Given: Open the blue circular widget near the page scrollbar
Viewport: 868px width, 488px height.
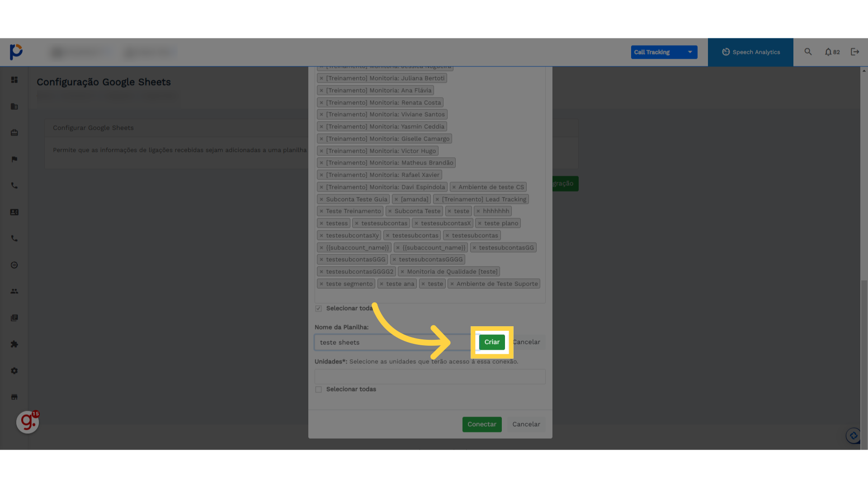Looking at the screenshot, I should click(x=853, y=436).
